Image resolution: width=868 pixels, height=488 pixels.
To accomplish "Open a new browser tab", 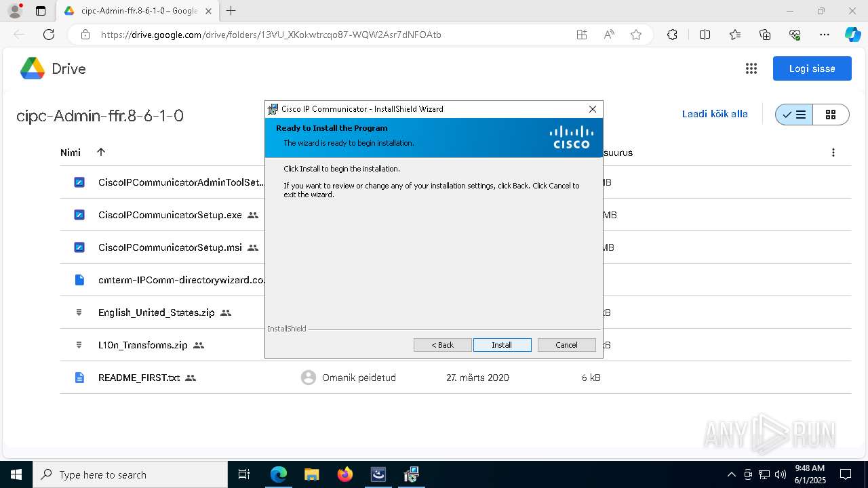I will click(x=231, y=11).
